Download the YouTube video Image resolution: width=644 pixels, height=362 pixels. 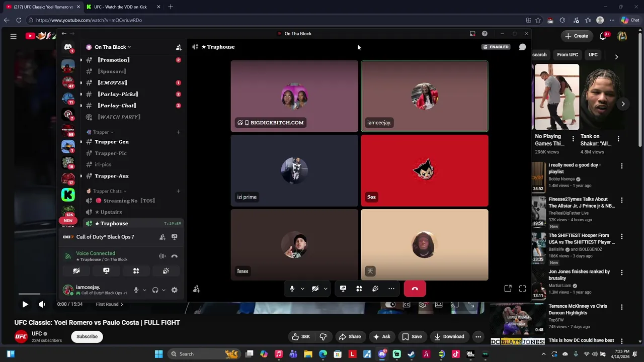point(449,337)
